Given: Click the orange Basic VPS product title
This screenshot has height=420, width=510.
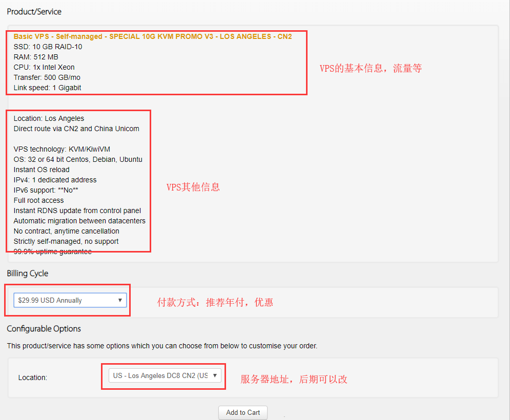Looking at the screenshot, I should (152, 36).
